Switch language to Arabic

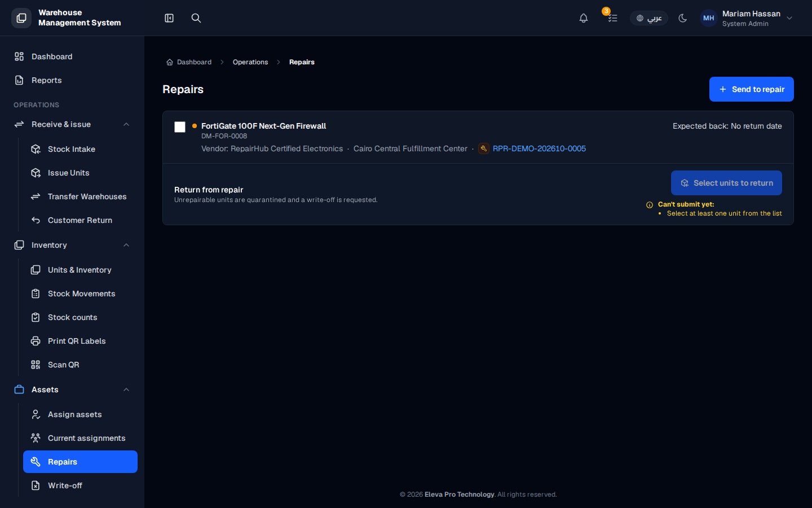649,18
